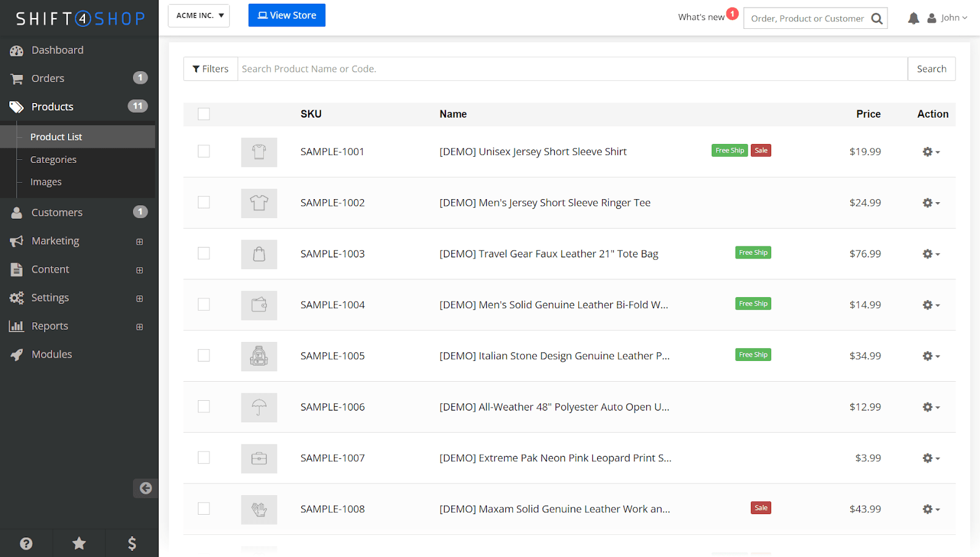Check the checkbox for SAMPLE-1001
Screen dimensions: 980x557
point(203,151)
